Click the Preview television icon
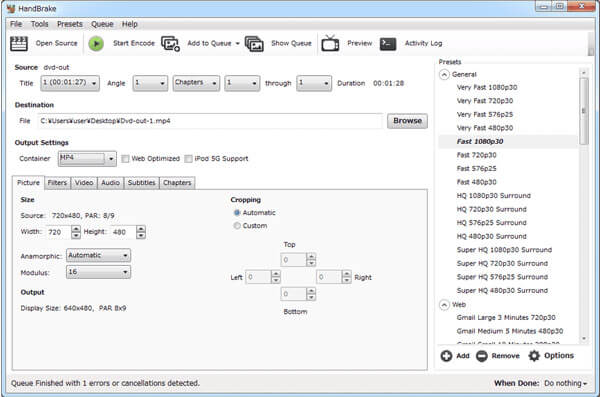600x397 pixels. coord(330,43)
